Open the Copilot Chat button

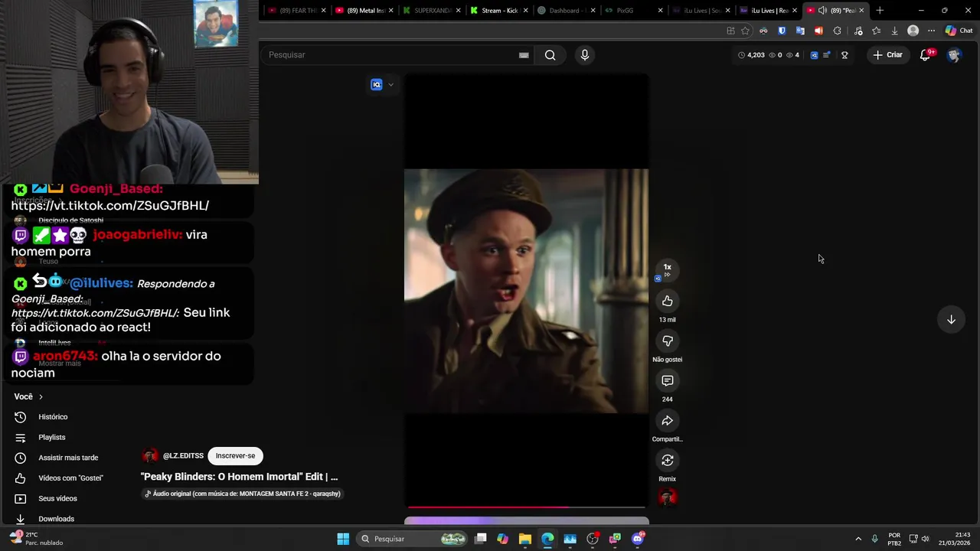pos(959,31)
